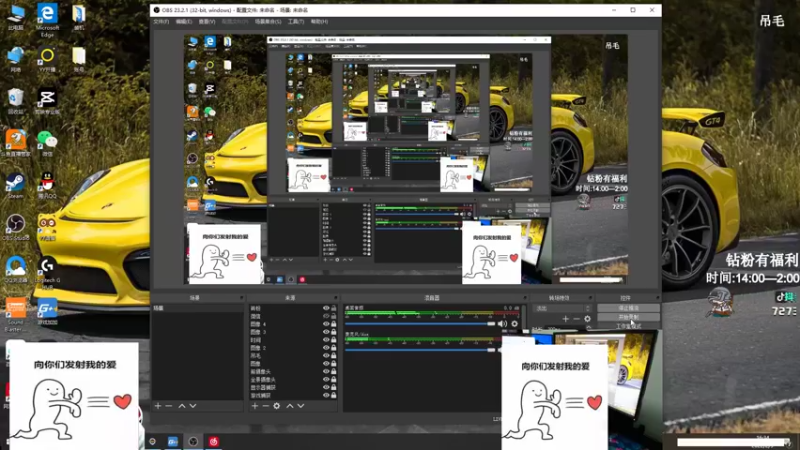Move the scene up in the Scenes panel
This screenshot has height=450, width=800.
point(182,406)
